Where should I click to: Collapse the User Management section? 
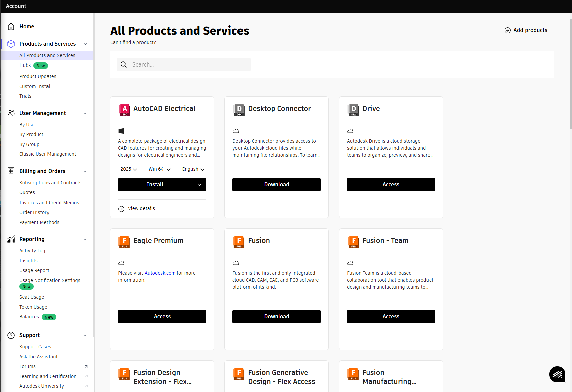(85, 113)
